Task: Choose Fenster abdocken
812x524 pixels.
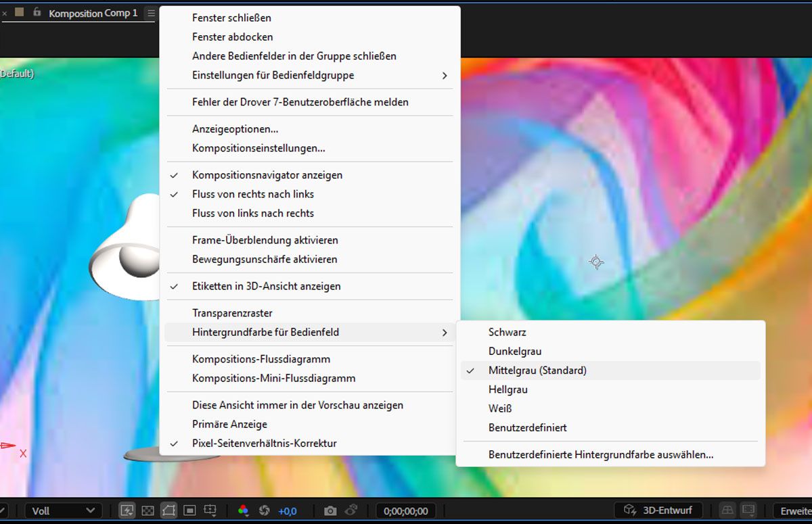Action: pyautogui.click(x=309, y=37)
